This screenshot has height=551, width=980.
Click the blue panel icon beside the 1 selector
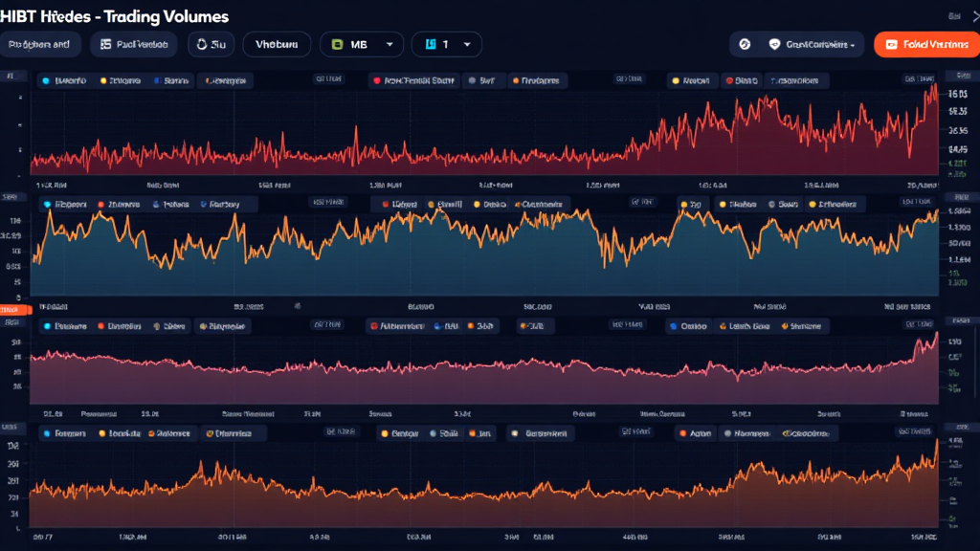click(x=430, y=44)
